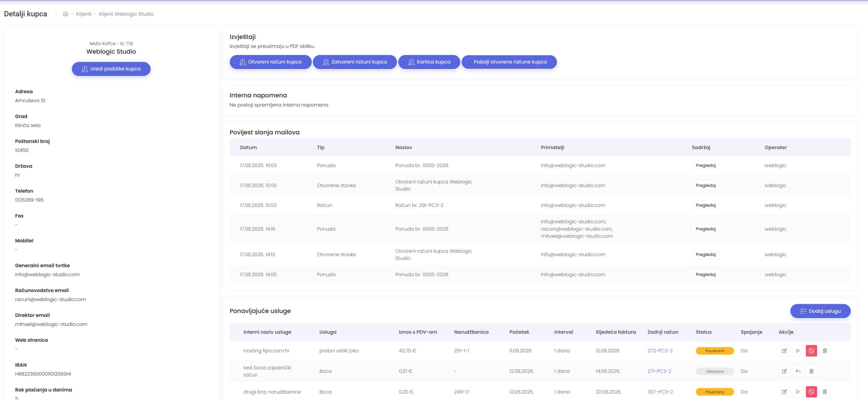Image resolution: width=868 pixels, height=400 pixels.
Task: Click the Pauzirano status on Hosting fipo.com.hr row
Action: tap(715, 351)
